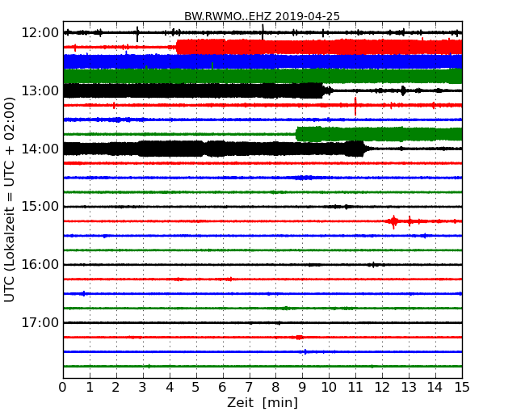Click the x-axis label Zeit [min]
Image resolution: width=525 pixels, height=420 pixels.
click(262, 402)
